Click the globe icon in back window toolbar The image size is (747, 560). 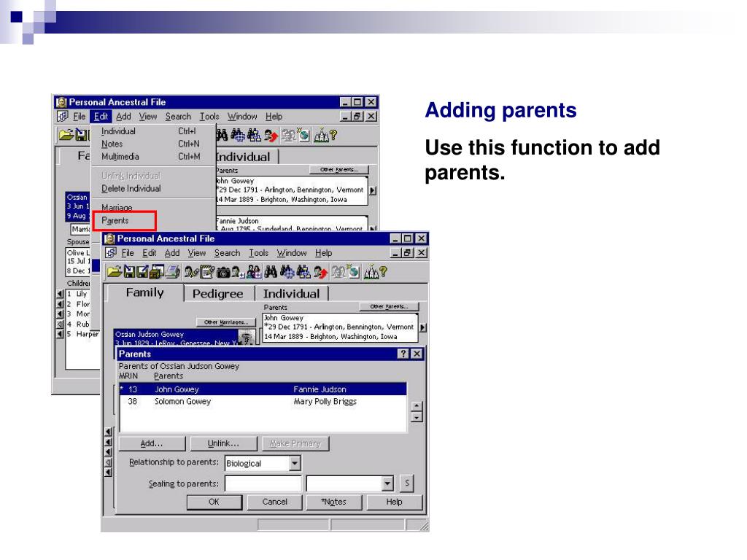click(x=303, y=135)
